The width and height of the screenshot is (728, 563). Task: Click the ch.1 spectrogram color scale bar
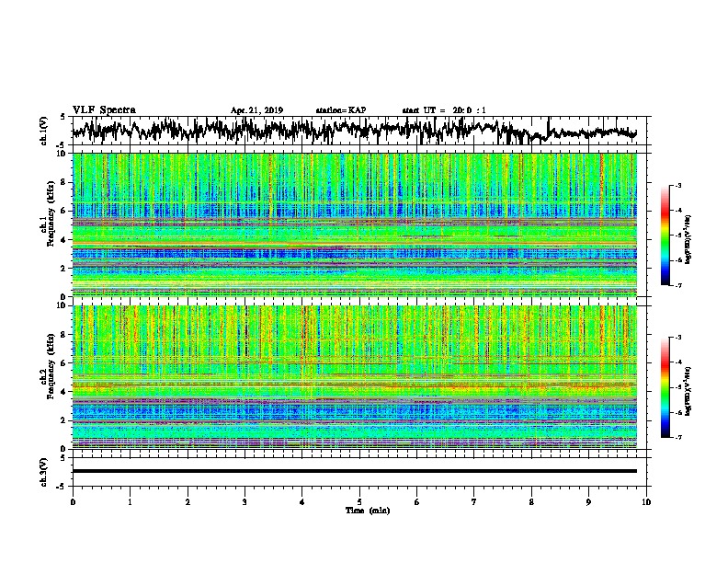point(665,236)
